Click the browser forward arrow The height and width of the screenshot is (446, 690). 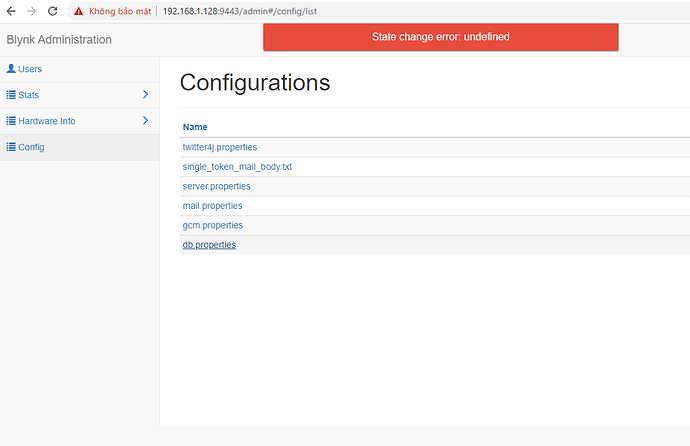pyautogui.click(x=32, y=11)
